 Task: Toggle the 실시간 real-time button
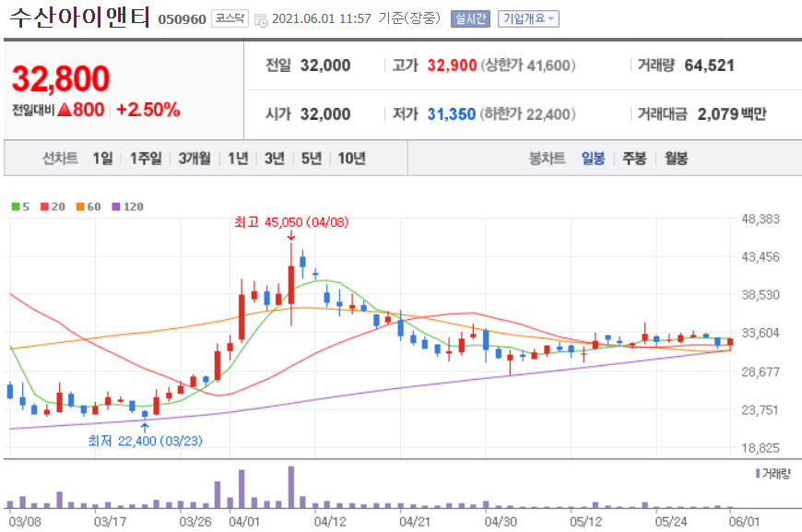click(470, 19)
